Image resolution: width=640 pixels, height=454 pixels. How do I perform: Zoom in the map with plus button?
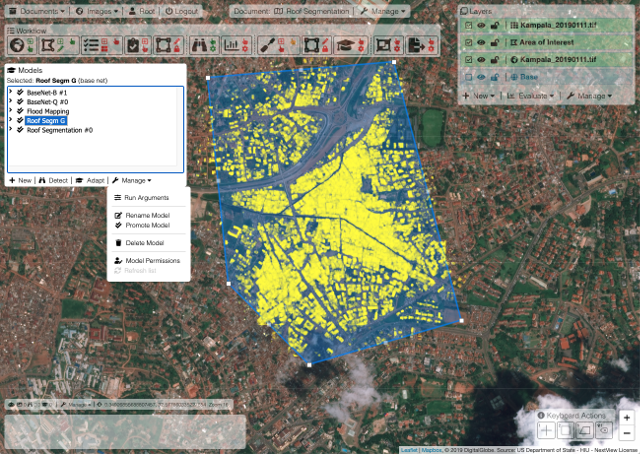626,417
